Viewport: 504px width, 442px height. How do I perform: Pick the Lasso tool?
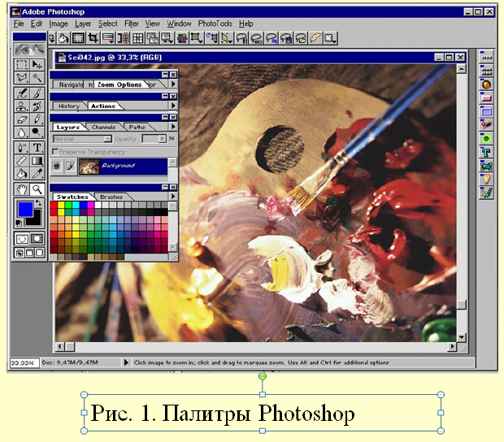[21, 77]
